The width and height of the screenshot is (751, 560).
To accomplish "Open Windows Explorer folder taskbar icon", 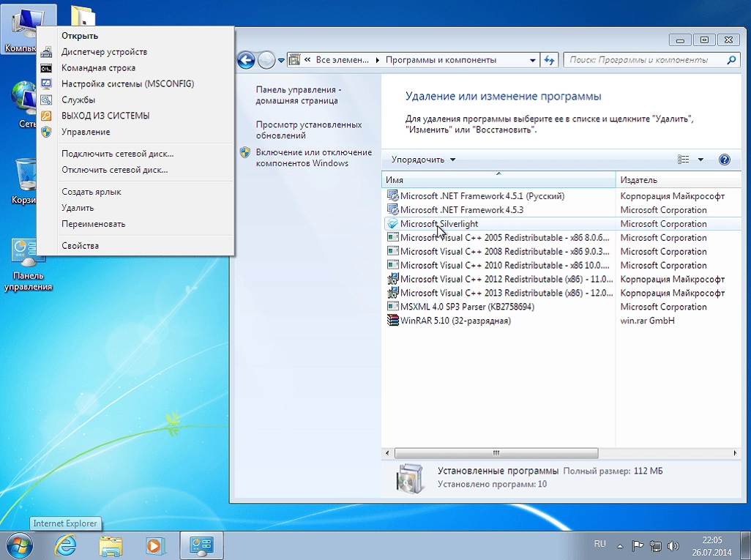I will [111, 545].
